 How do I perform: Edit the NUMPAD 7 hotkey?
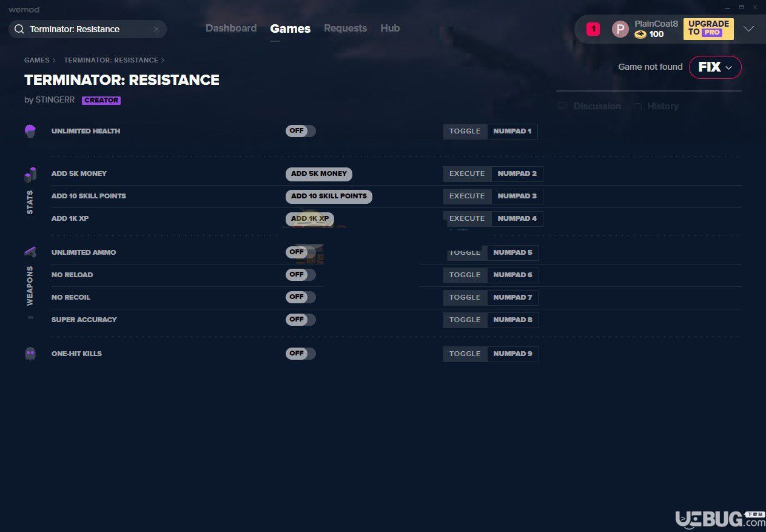[x=513, y=298]
